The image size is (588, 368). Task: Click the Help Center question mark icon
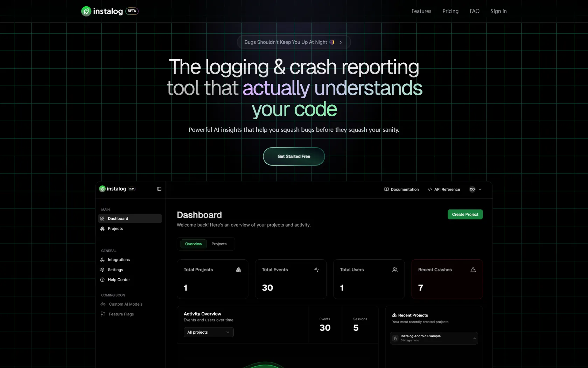pos(103,280)
